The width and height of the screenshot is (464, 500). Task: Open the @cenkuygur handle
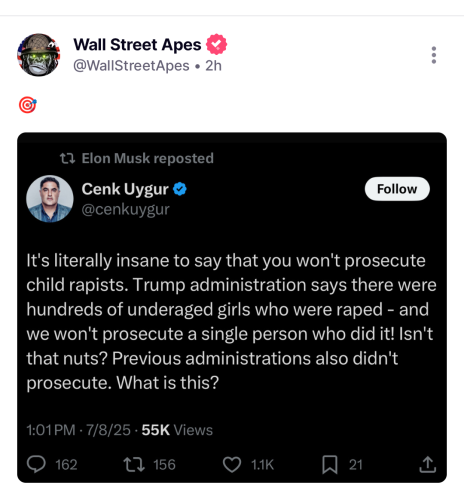pos(125,209)
